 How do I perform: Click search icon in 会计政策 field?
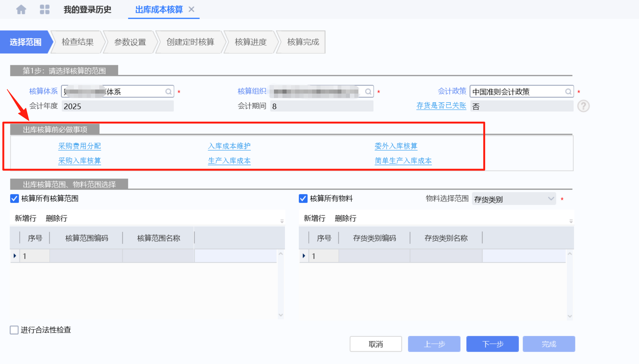tap(568, 92)
